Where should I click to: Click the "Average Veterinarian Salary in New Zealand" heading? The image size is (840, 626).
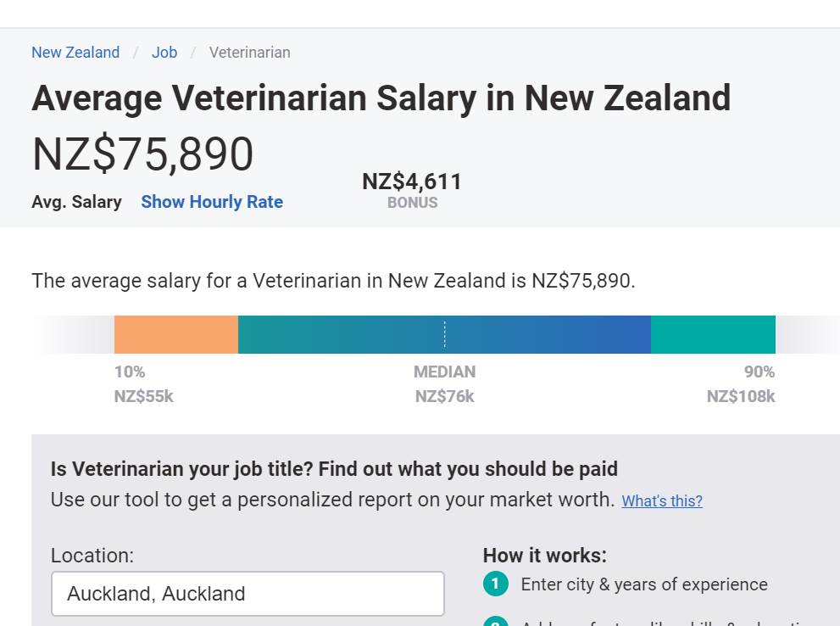pos(381,98)
